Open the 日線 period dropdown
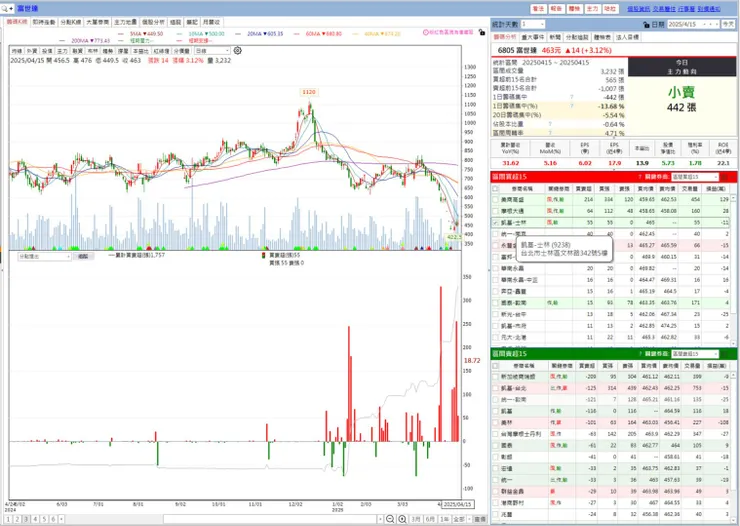The width and height of the screenshot is (740, 526). click(x=212, y=50)
